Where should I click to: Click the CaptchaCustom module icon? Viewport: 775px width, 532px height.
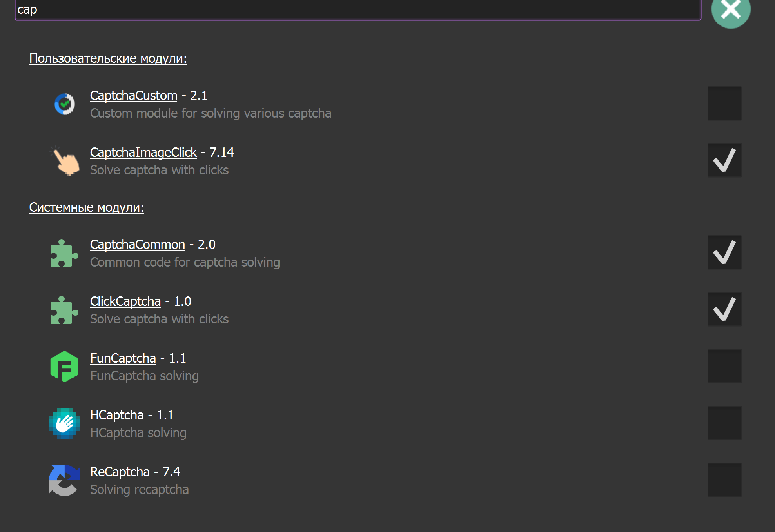[64, 104]
